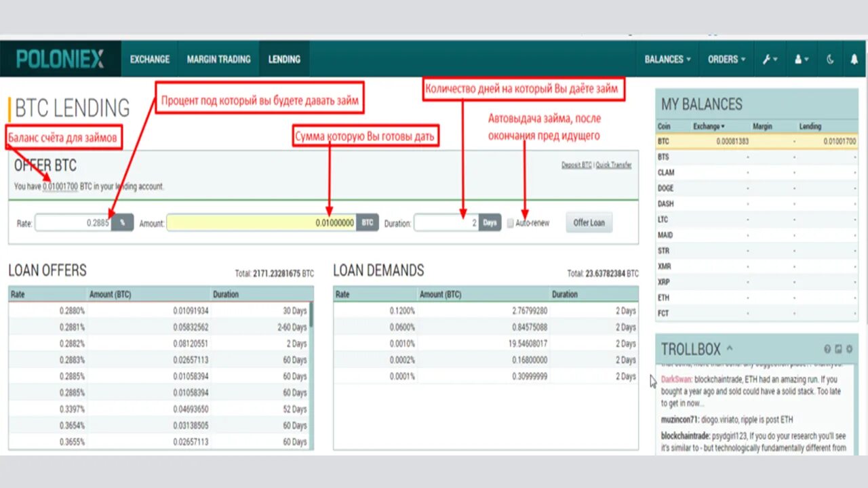Toggle night mode moon icon
Screen dimensions: 868x488
click(830, 59)
